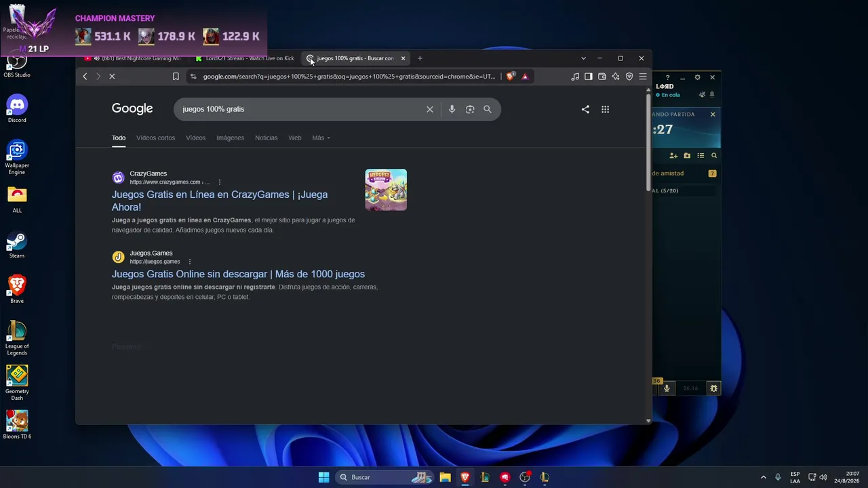
Task: Open the tab search dropdown arrow
Action: pyautogui.click(x=583, y=58)
